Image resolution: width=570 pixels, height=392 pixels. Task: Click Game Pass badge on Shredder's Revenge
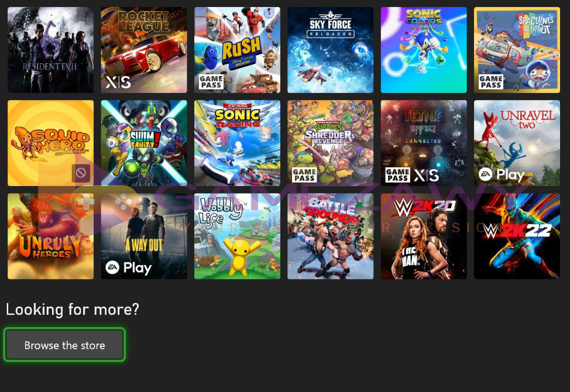[x=304, y=175]
